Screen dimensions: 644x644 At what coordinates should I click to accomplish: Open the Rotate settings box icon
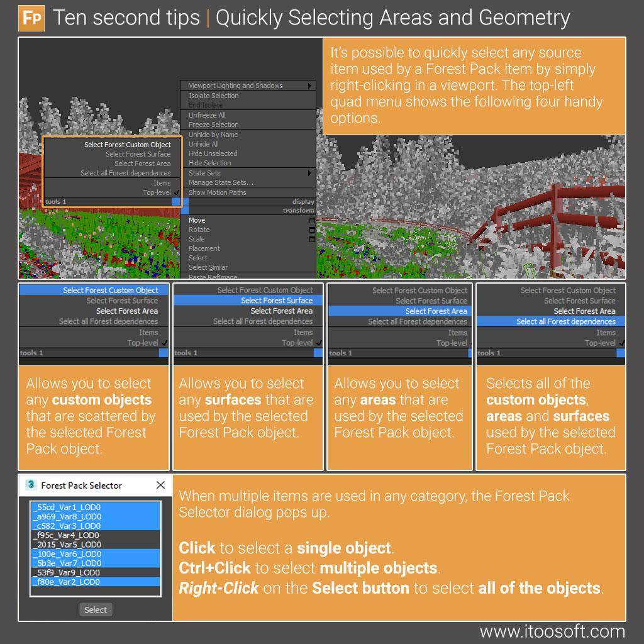[313, 230]
